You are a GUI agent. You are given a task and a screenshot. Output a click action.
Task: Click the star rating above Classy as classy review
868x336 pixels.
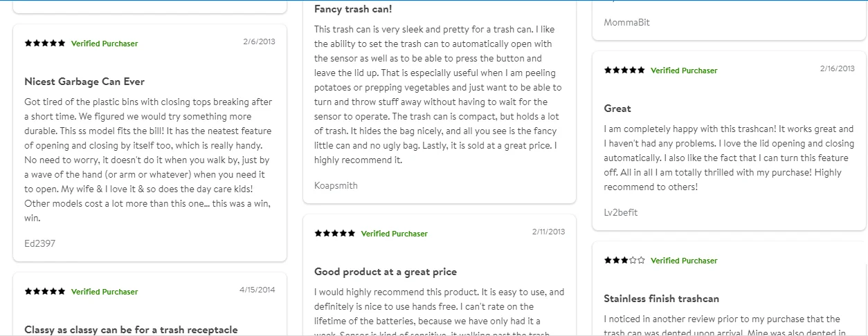[45, 291]
